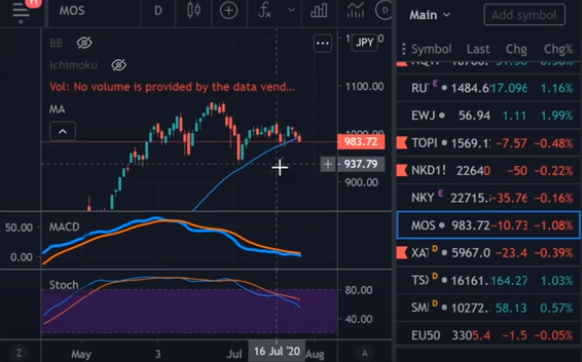
Task: Collapse the indicator legend with chevron
Action: tap(63, 131)
